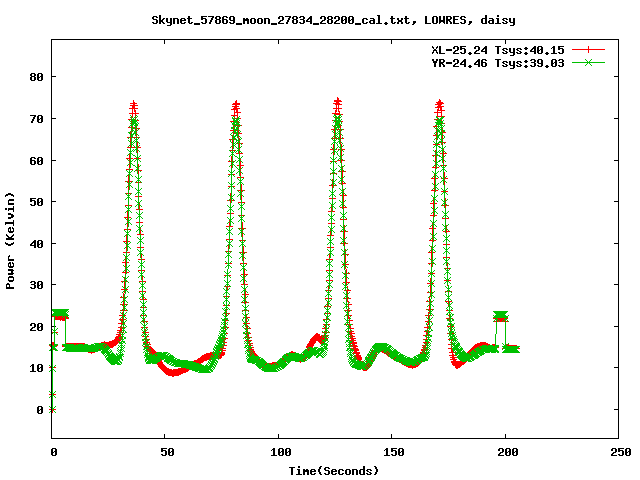Click x-axis tick label 50
640x480 pixels.
click(167, 452)
